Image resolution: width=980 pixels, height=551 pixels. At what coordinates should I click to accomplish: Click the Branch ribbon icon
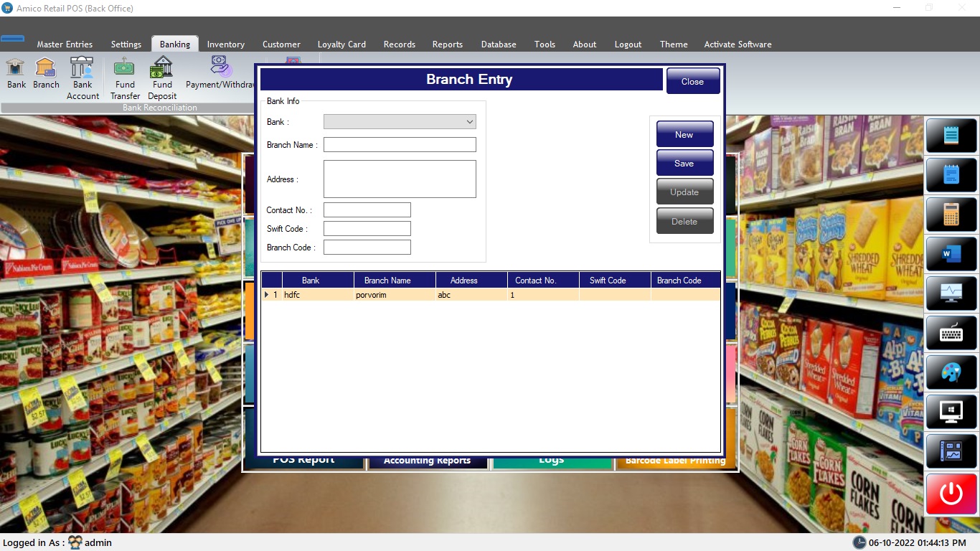[x=46, y=74]
